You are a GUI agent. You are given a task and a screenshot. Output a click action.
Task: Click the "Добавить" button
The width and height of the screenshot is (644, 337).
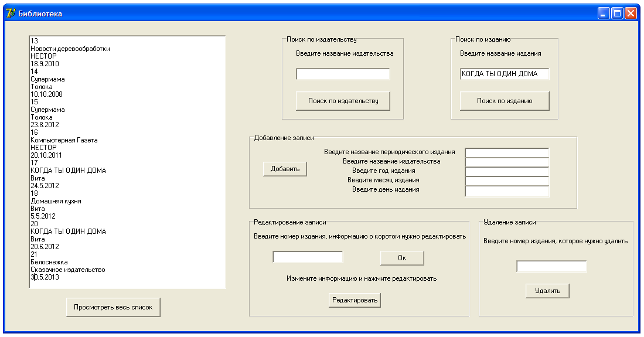pos(285,169)
